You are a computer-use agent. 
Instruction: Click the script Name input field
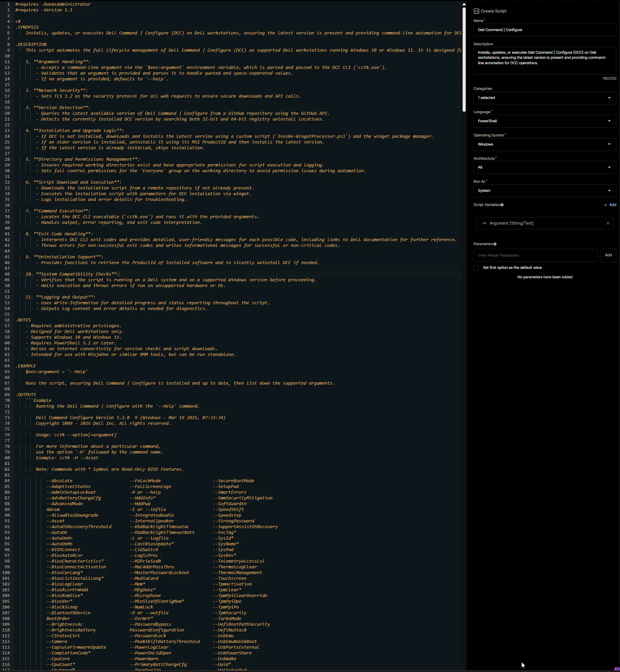click(x=544, y=30)
